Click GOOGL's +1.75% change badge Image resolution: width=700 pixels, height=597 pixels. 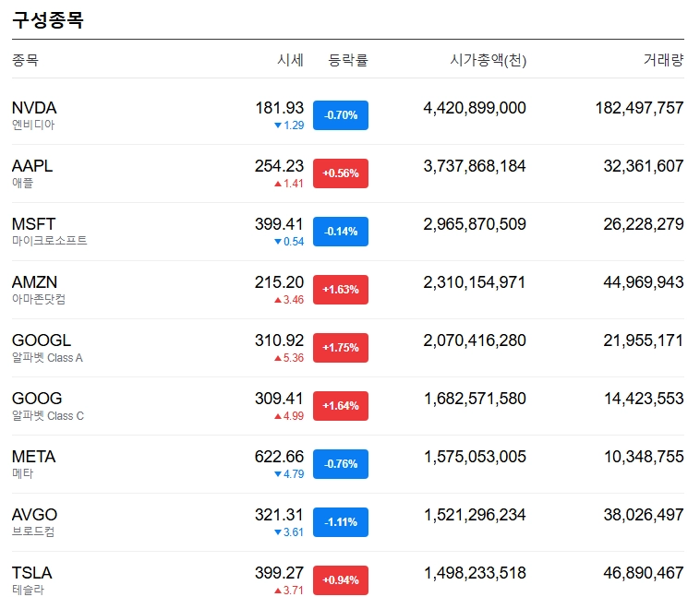pyautogui.click(x=341, y=348)
